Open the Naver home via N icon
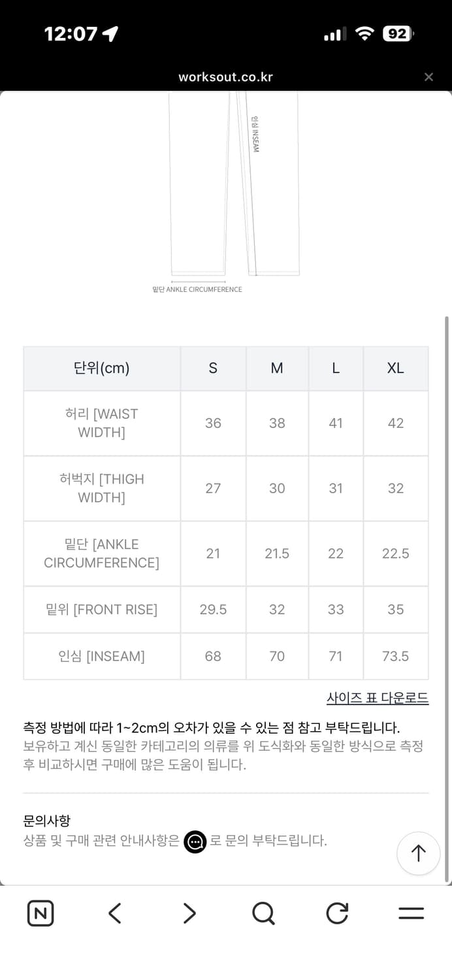Image resolution: width=452 pixels, height=980 pixels. pos(40,913)
